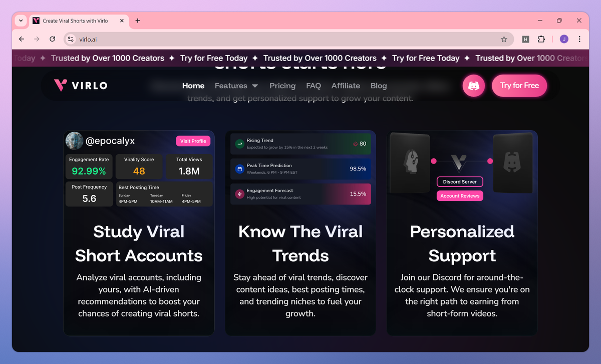Reload the virlo.ai page

coord(52,39)
